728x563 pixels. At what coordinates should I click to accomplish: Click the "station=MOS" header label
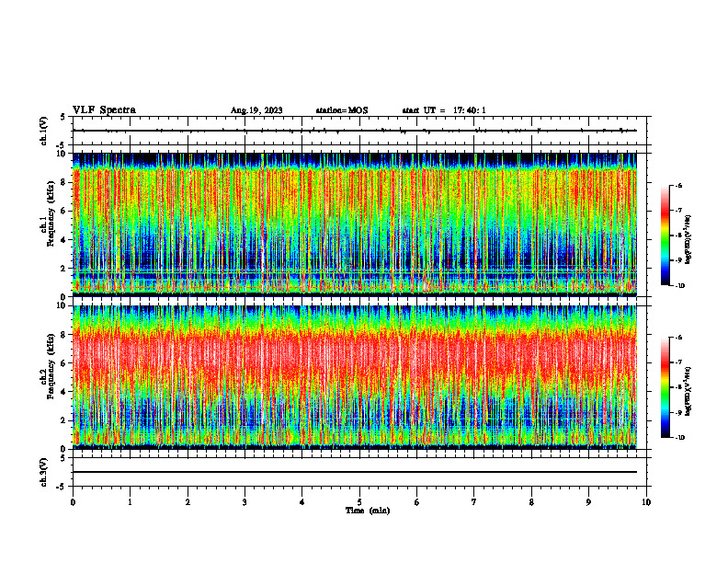(342, 110)
